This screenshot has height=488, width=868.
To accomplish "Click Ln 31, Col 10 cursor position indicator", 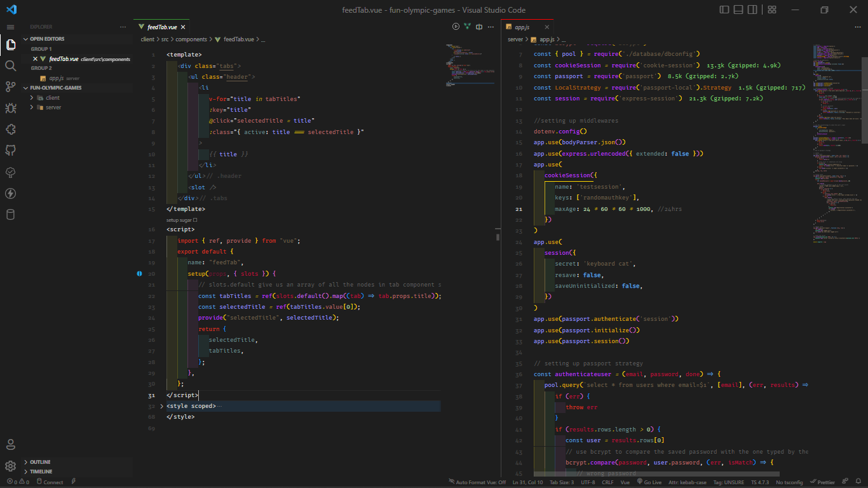I will tap(527, 482).
